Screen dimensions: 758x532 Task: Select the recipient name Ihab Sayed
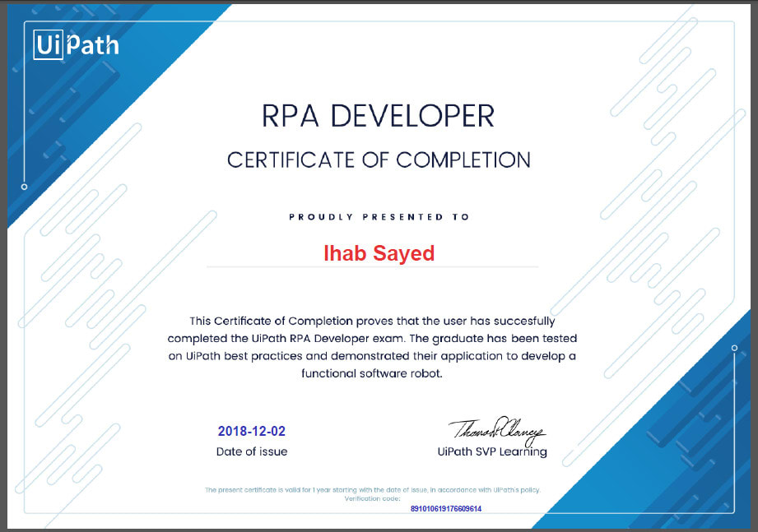click(x=379, y=254)
